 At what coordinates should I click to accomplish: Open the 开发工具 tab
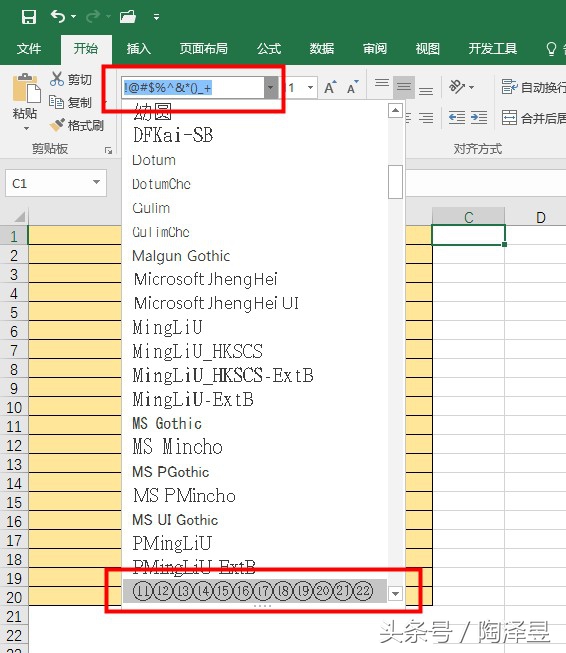[493, 49]
